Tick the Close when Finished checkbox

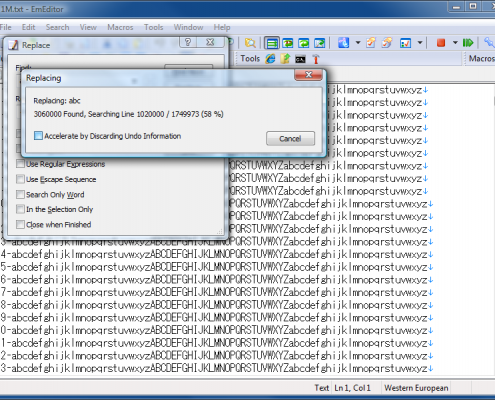pyautogui.click(x=20, y=225)
